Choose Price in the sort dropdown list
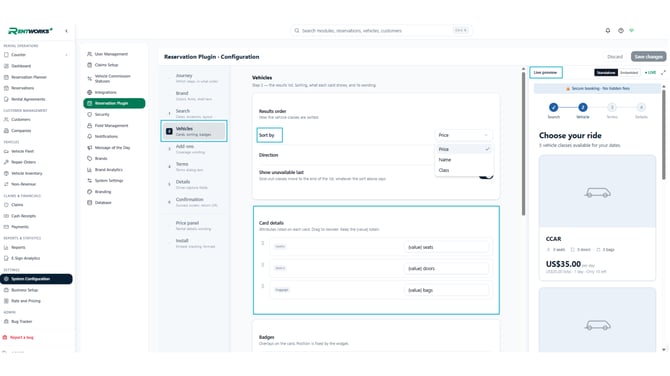The image size is (670, 376). (x=464, y=149)
